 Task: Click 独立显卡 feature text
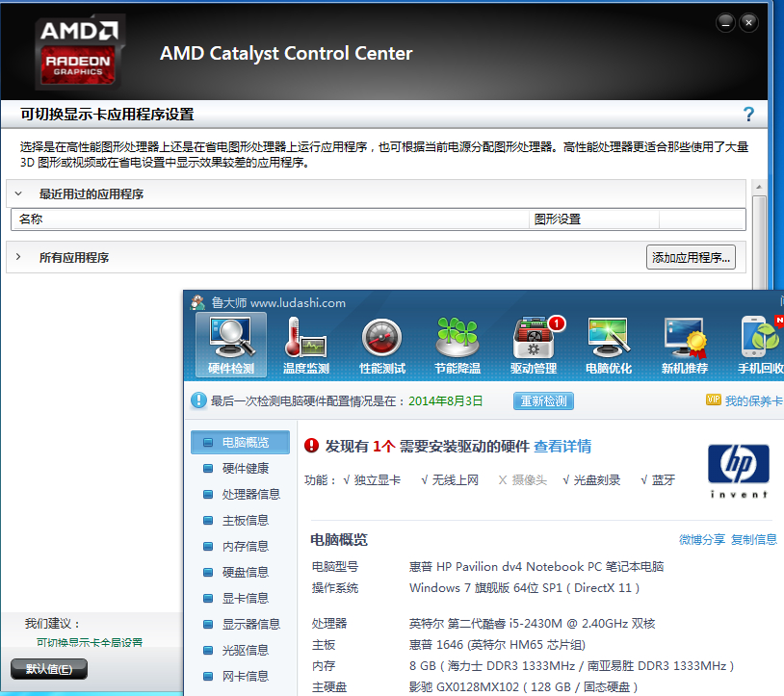(x=377, y=480)
